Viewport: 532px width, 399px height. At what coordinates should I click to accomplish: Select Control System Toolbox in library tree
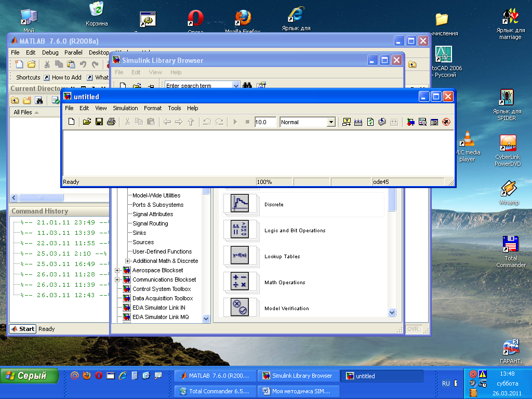pos(162,289)
